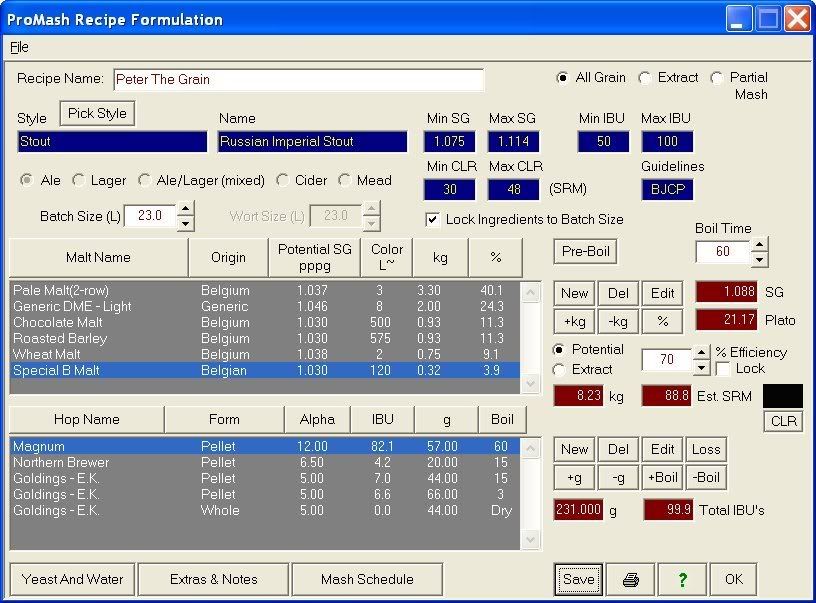The height and width of the screenshot is (603, 816).
Task: Click the Pick Style button
Action: (97, 113)
